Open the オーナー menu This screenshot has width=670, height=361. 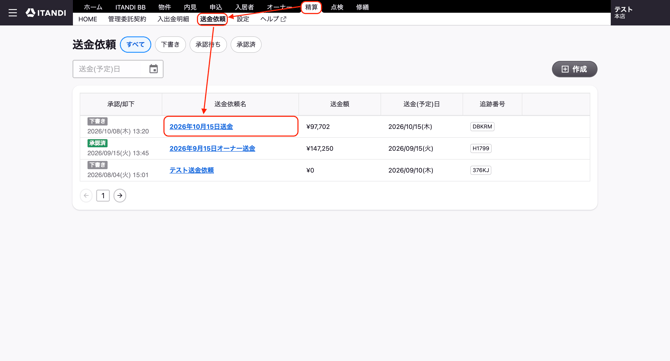[278, 7]
